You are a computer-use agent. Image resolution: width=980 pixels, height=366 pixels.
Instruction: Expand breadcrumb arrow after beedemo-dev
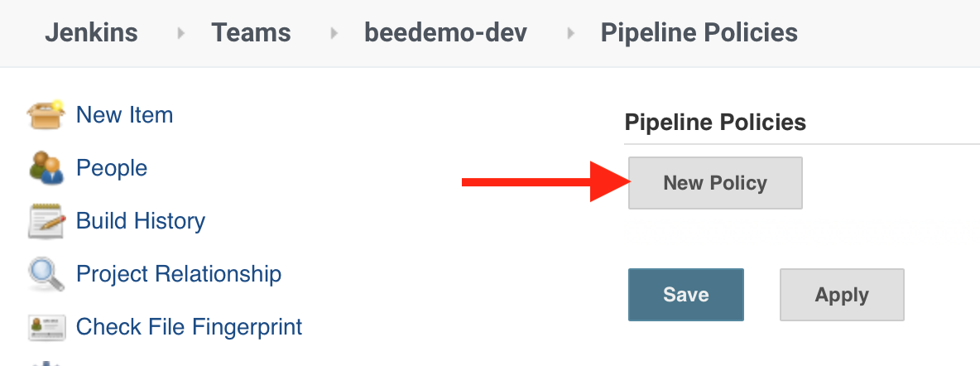tap(570, 33)
